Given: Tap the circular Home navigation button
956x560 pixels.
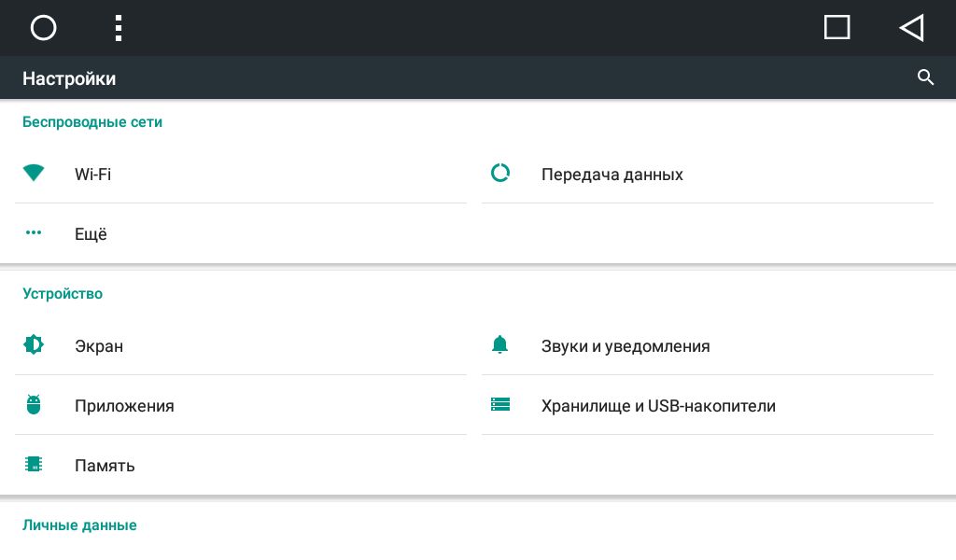Looking at the screenshot, I should point(43,27).
